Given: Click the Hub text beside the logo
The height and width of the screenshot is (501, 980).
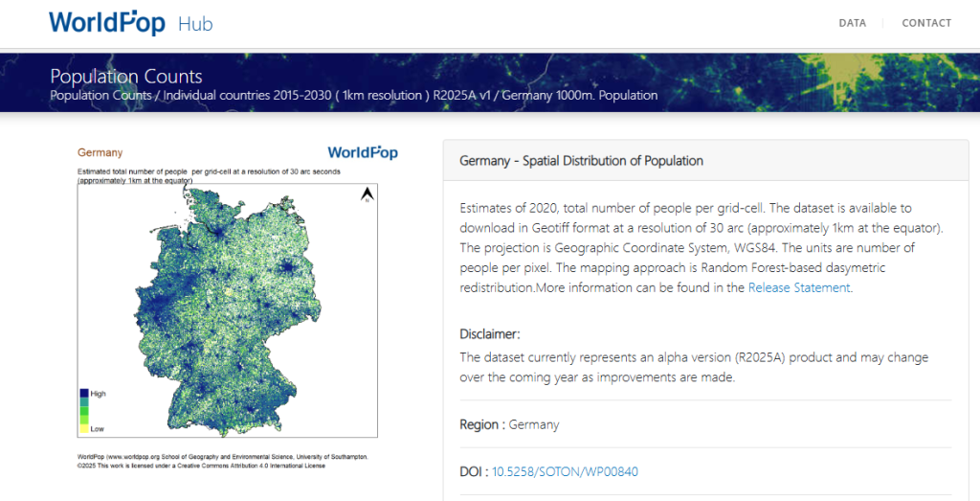Looking at the screenshot, I should [x=195, y=24].
